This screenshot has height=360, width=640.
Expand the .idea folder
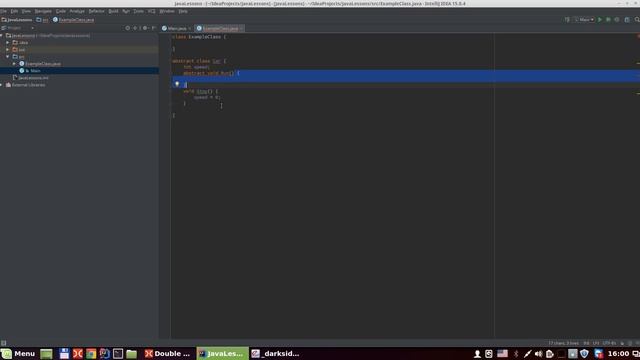coord(8,42)
